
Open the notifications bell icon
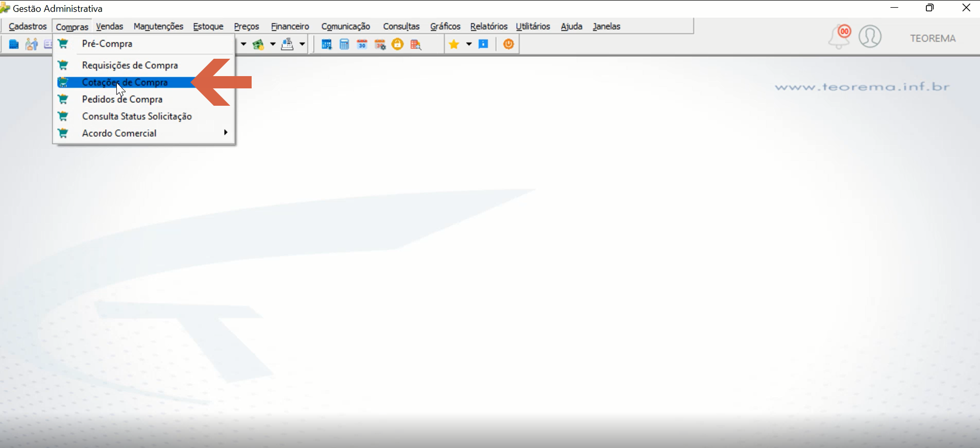[x=840, y=37]
